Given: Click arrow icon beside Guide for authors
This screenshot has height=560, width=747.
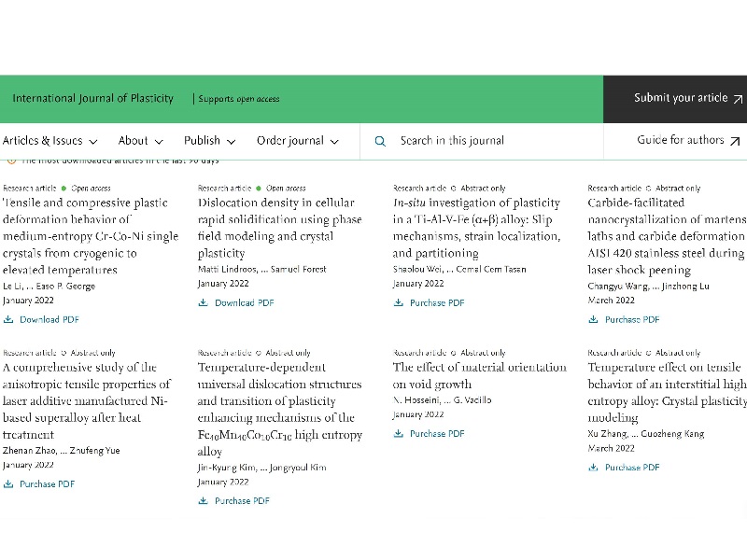Looking at the screenshot, I should click(x=735, y=141).
